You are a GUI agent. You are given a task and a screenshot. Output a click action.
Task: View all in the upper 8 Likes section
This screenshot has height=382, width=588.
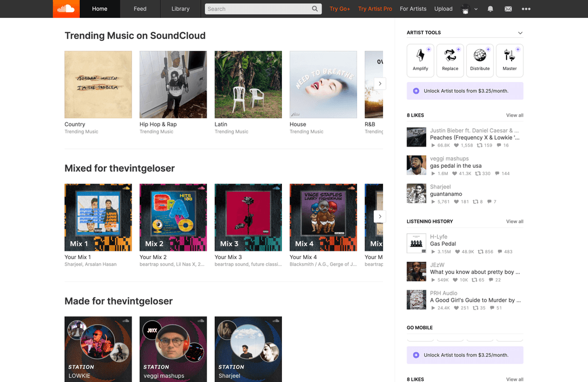[514, 115]
